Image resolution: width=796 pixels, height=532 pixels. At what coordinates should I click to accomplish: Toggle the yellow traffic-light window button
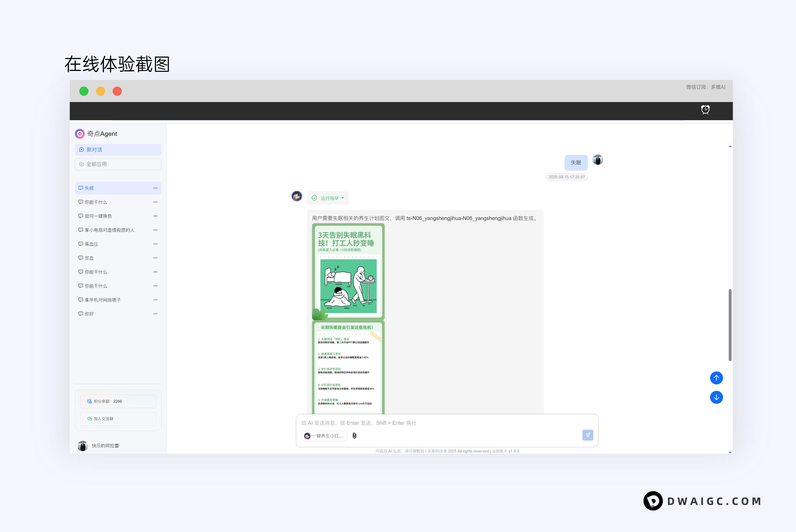coord(101,91)
